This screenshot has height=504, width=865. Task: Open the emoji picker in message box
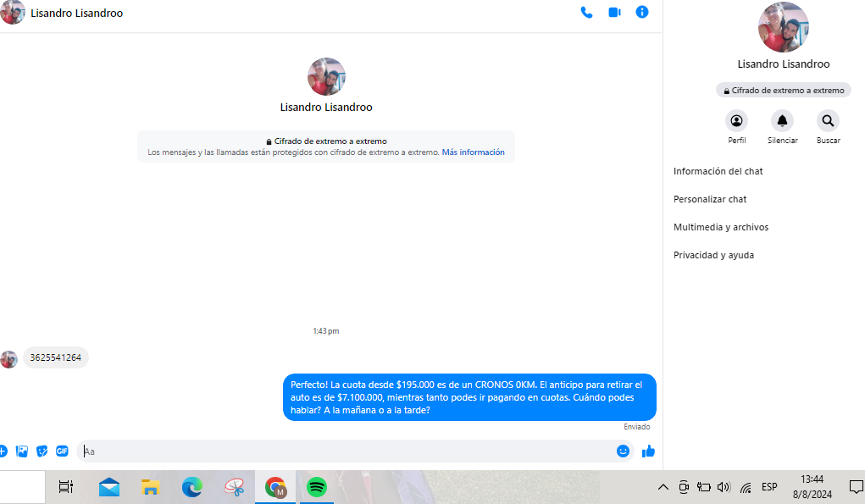tap(623, 451)
